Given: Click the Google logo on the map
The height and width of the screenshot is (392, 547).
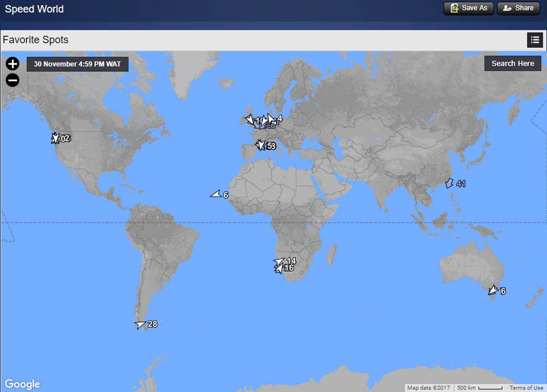Looking at the screenshot, I should 22,384.
